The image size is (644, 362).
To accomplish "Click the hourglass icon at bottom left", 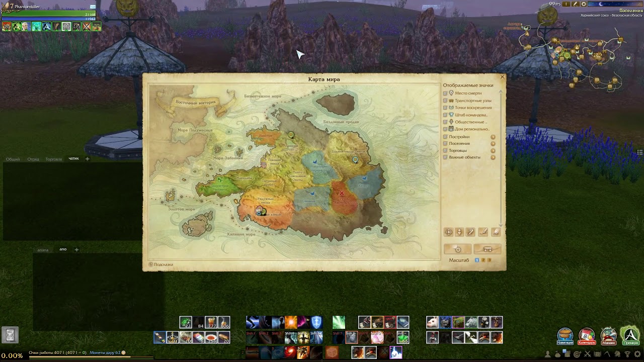I will tap(10, 334).
